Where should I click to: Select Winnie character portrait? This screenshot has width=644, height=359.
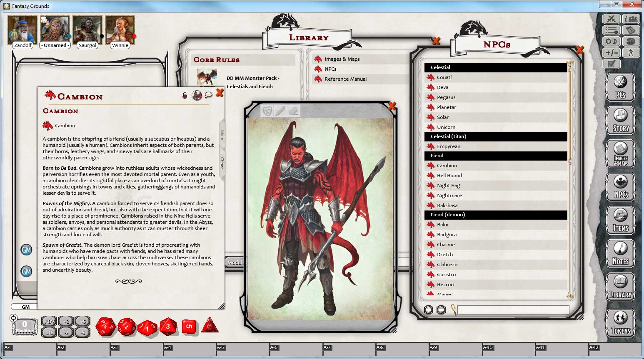point(120,30)
